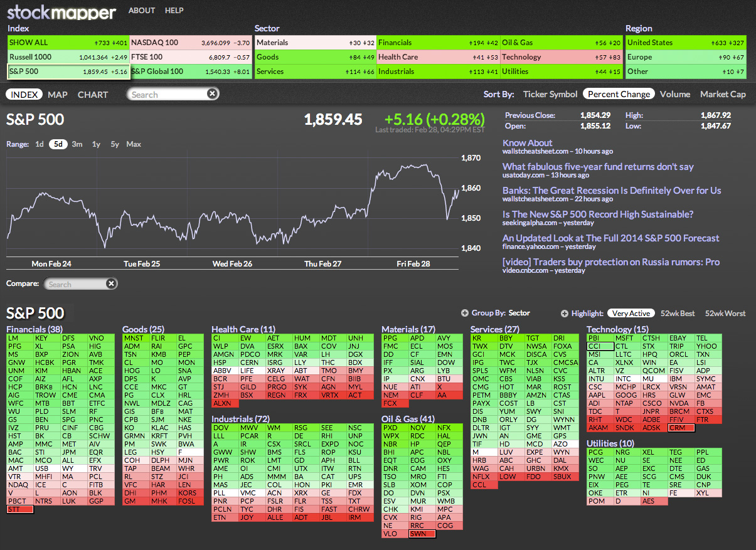Filter by the Europe region
Viewport: 756px width, 550px height.
click(x=686, y=57)
